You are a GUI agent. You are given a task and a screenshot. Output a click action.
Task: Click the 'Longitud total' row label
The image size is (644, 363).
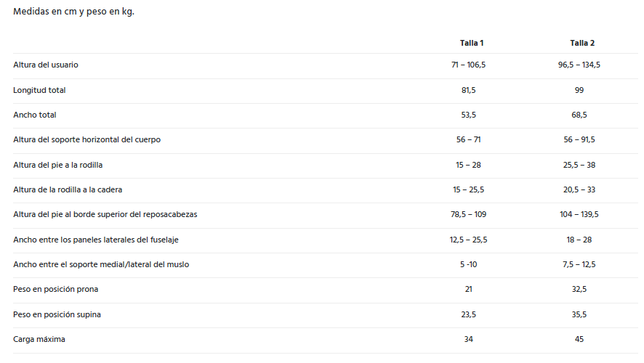click(39, 90)
